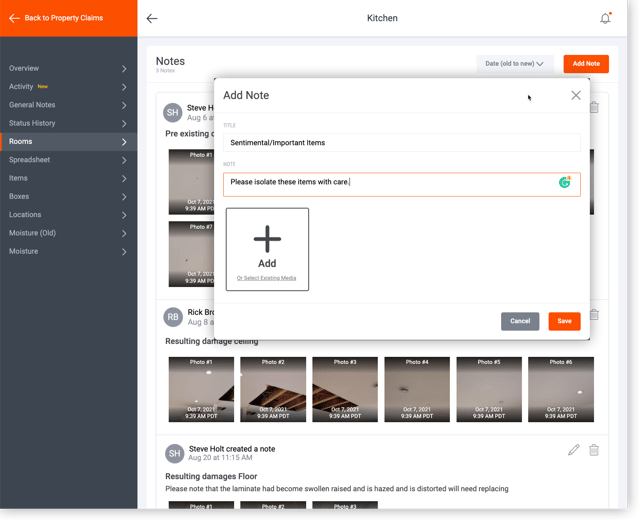Click the plus Add media box
The width and height of the screenshot is (639, 522).
tap(267, 249)
